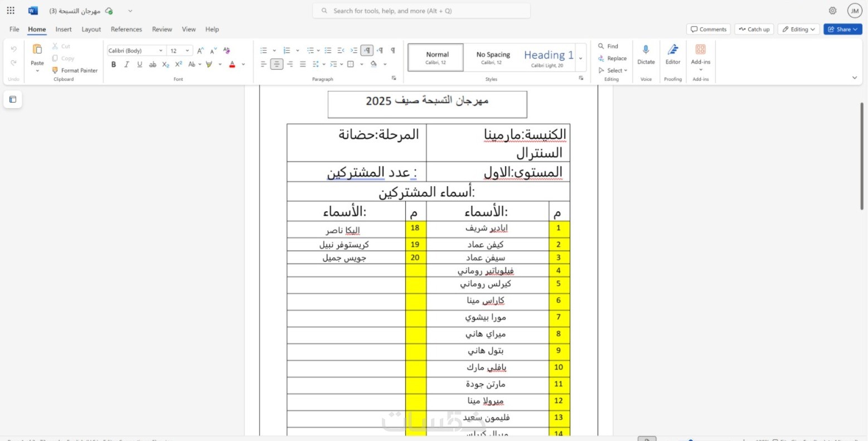Open the Styles pane dialog launcher
868x441 pixels.
coord(581,79)
